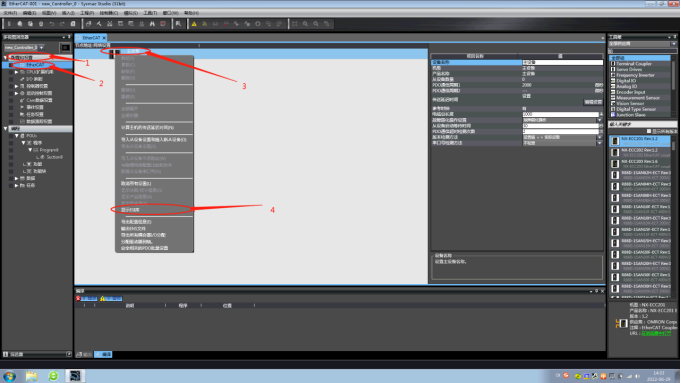Image resolution: width=681 pixels, height=383 pixels.
Task: Click the cut scissors toolbar icon
Action: [9, 24]
